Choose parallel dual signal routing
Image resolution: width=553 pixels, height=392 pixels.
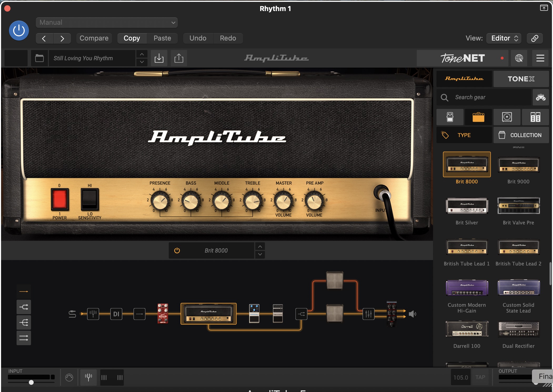(x=24, y=338)
